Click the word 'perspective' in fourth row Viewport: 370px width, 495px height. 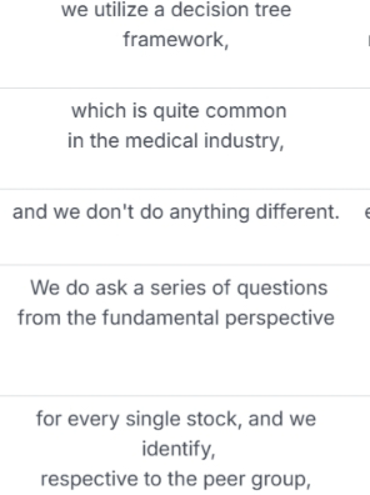280,318
